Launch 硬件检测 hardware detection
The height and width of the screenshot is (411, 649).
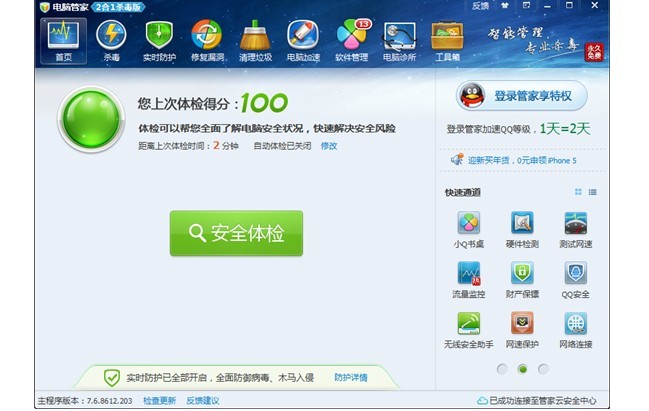(522, 230)
